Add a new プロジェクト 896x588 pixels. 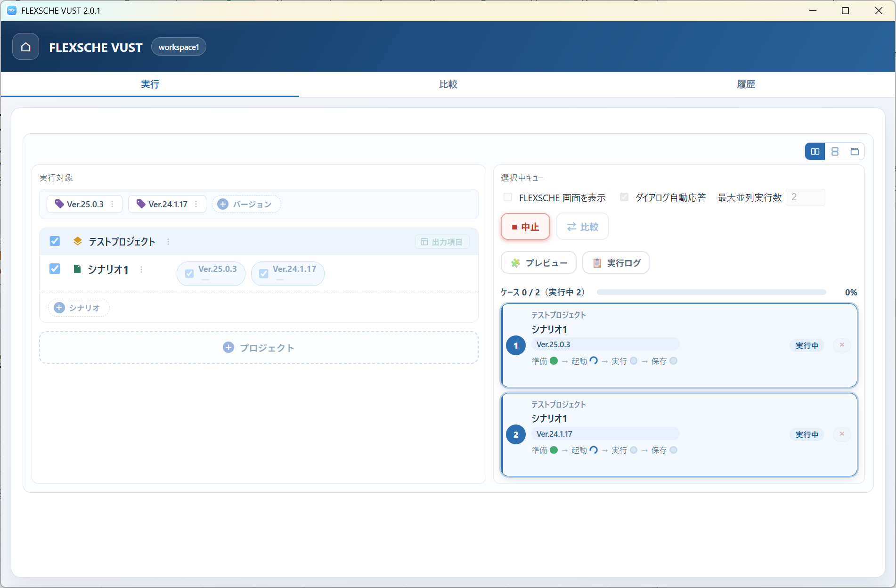point(259,348)
